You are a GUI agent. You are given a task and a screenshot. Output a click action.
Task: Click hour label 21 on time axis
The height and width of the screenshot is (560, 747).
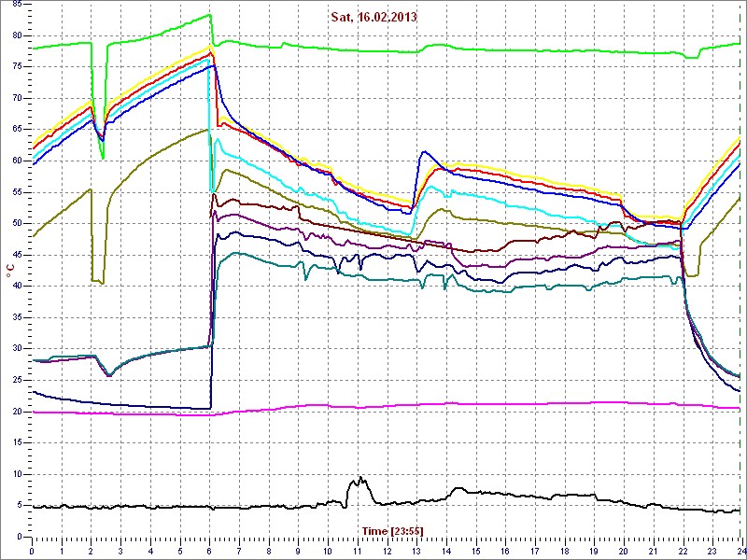click(653, 551)
